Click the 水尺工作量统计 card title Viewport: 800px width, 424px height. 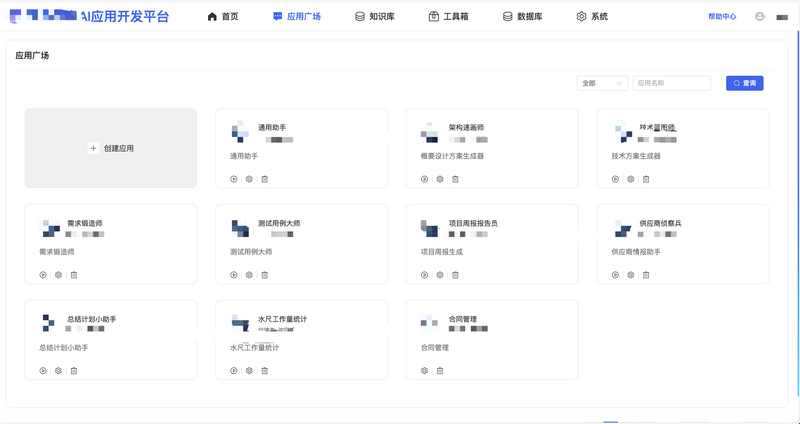pyautogui.click(x=283, y=319)
